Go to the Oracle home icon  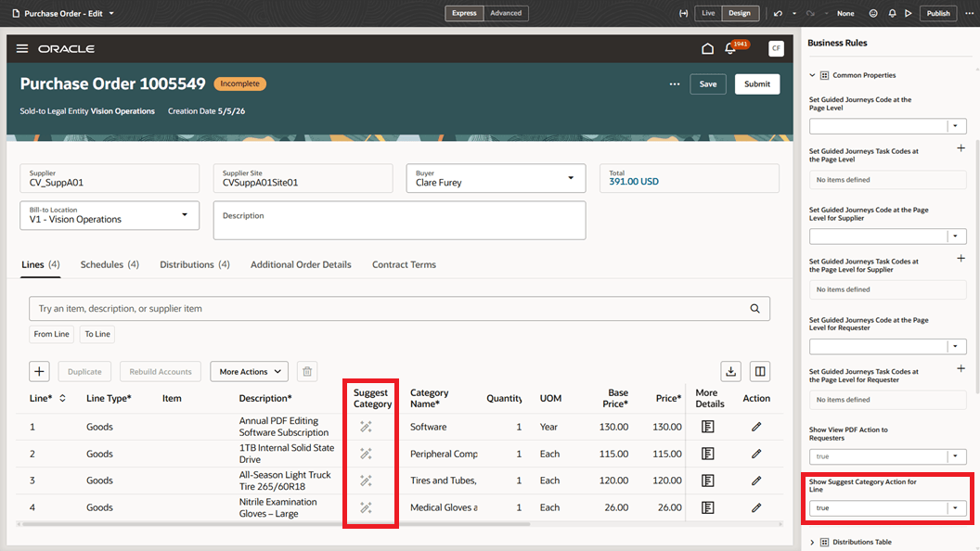pyautogui.click(x=707, y=49)
